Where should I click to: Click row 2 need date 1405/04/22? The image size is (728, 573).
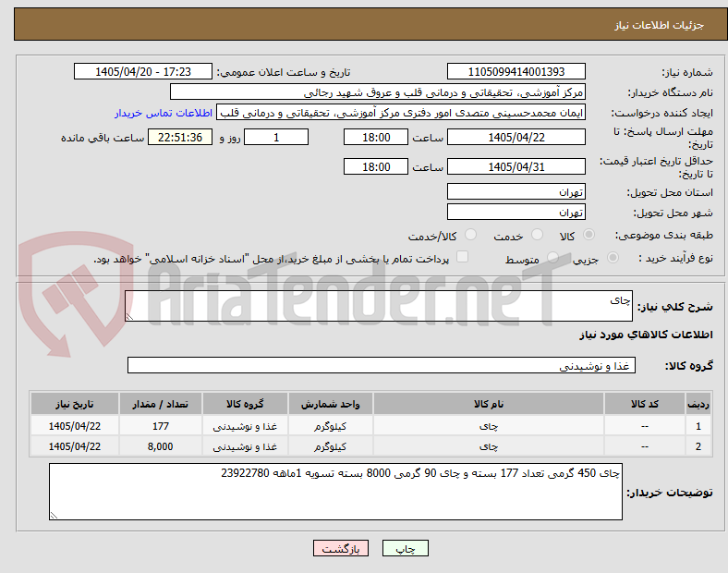coord(74,446)
